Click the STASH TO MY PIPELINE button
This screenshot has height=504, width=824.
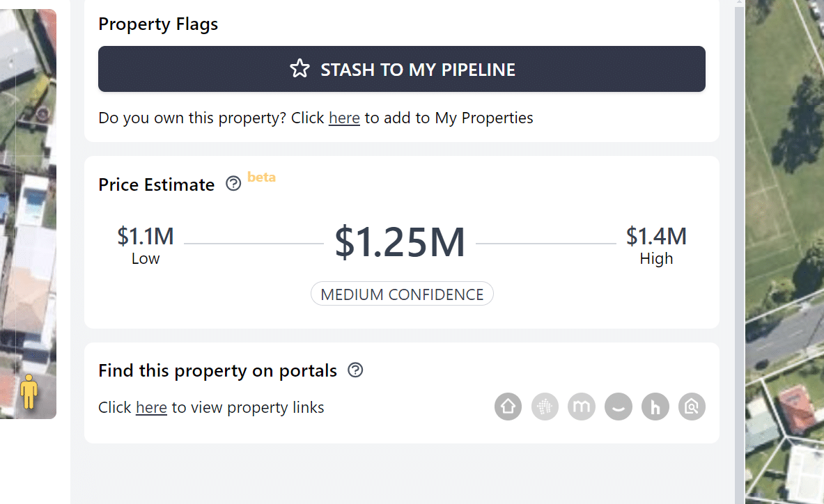tap(401, 69)
